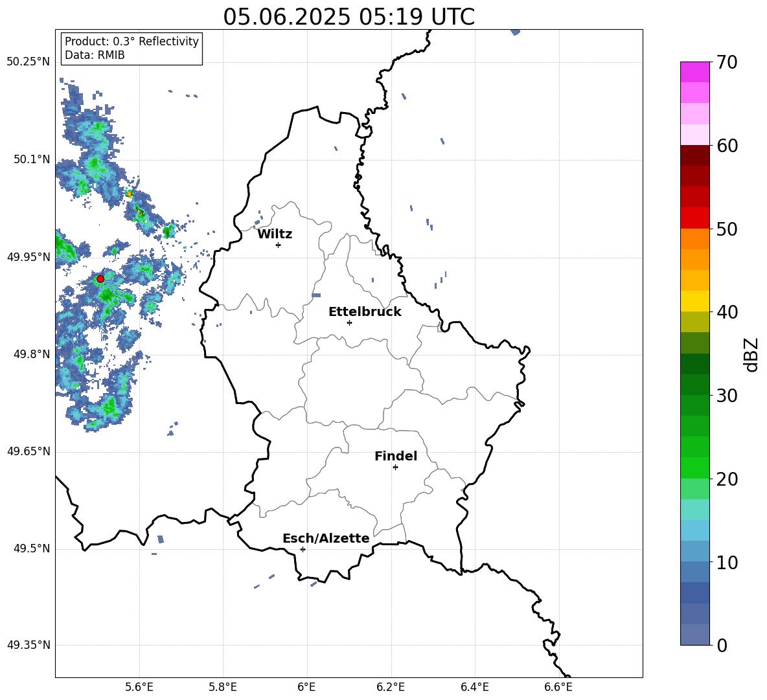
Task: Click the Data: RMIB text
Action: point(95,55)
